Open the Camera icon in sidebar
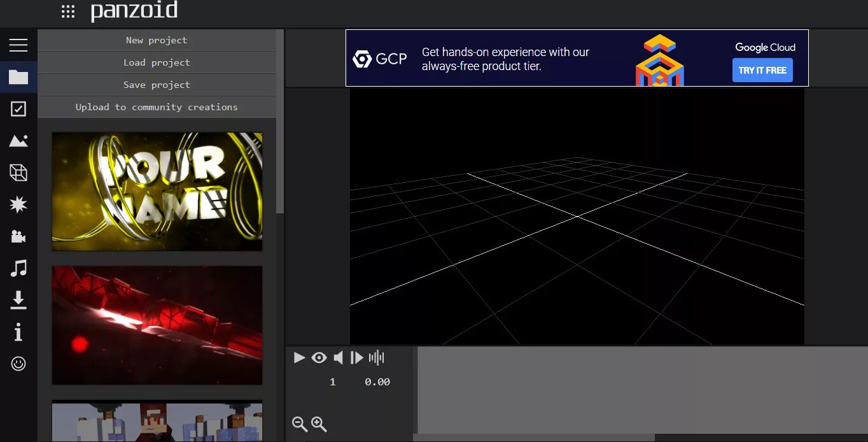 [x=18, y=236]
